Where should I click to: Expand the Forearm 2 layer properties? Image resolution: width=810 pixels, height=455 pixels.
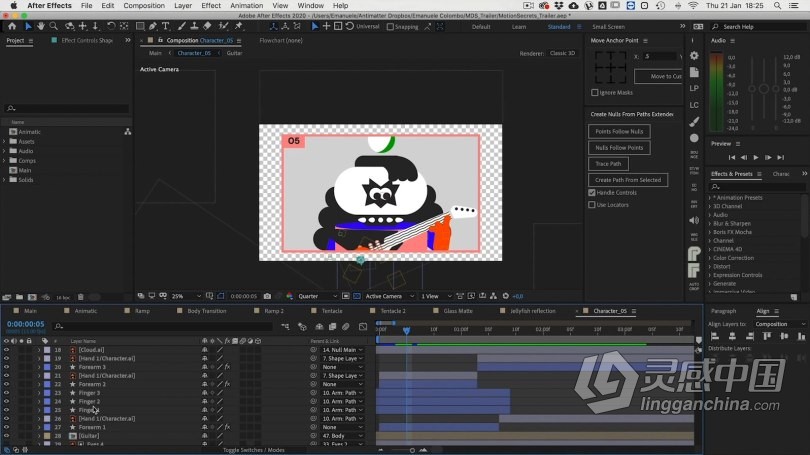[38, 384]
